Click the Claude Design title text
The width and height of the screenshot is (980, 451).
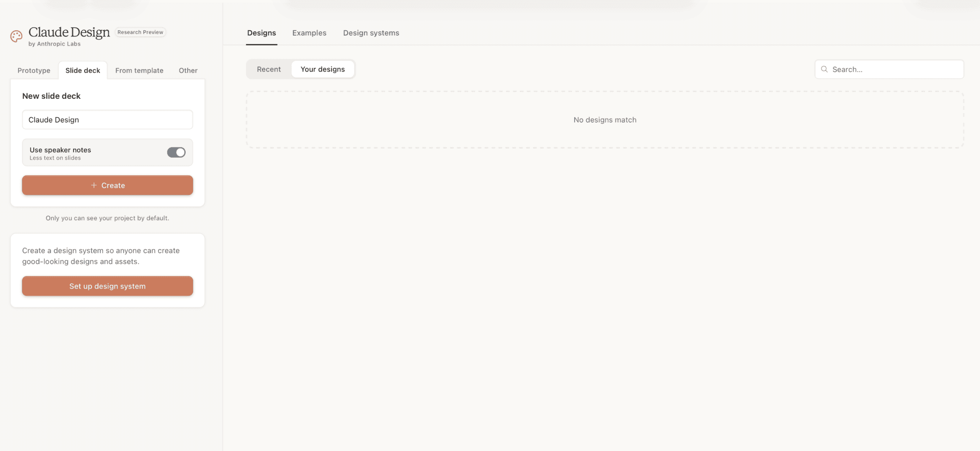69,32
